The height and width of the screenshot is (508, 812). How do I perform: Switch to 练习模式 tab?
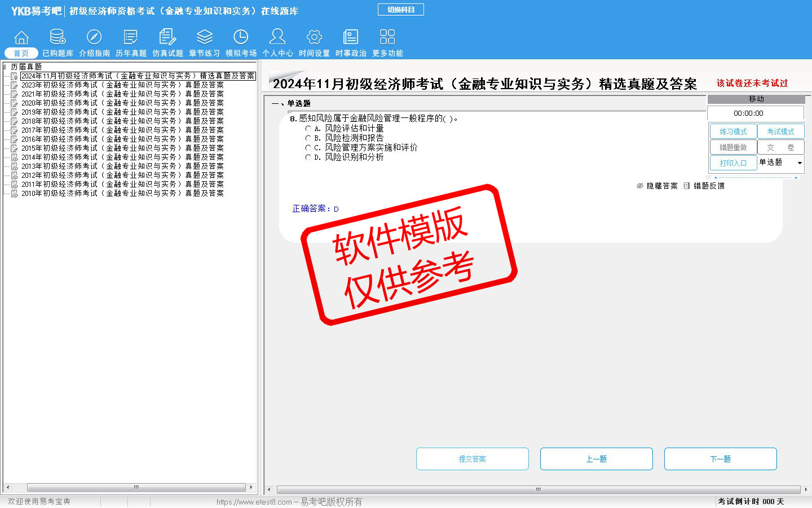(x=733, y=132)
